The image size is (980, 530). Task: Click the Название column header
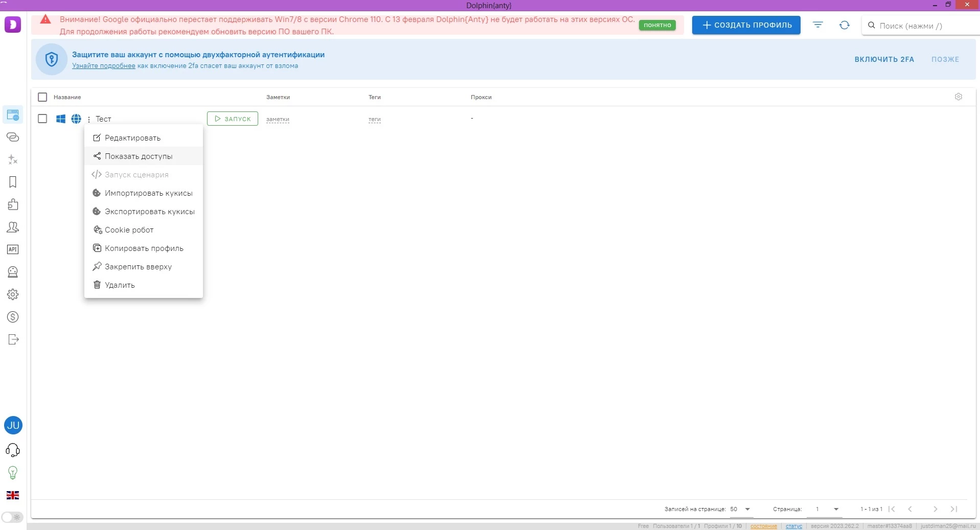(x=67, y=97)
